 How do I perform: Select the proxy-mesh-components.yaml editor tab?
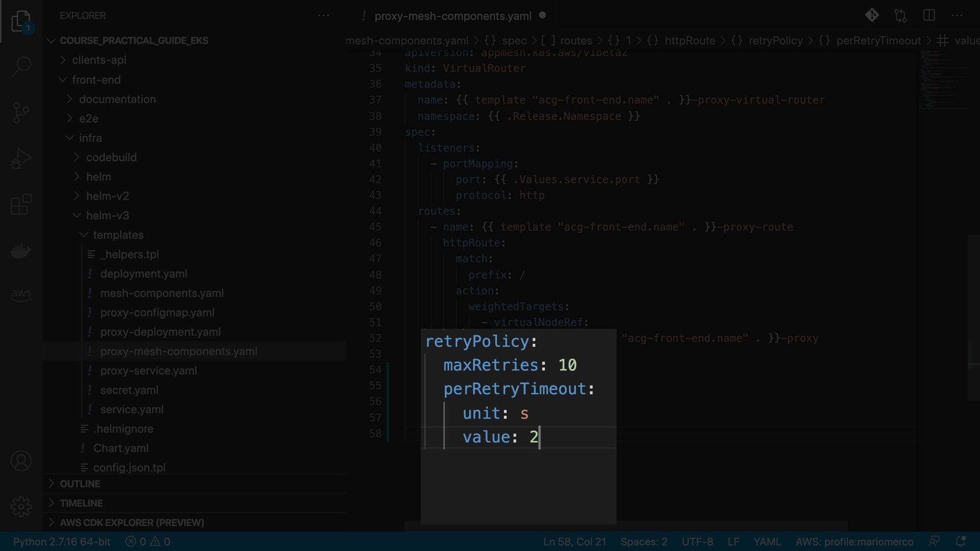452,16
